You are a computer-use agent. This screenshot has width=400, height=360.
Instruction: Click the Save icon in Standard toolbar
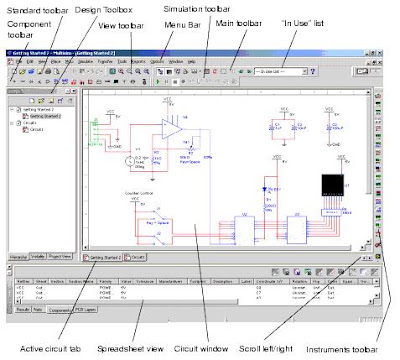pos(40,71)
